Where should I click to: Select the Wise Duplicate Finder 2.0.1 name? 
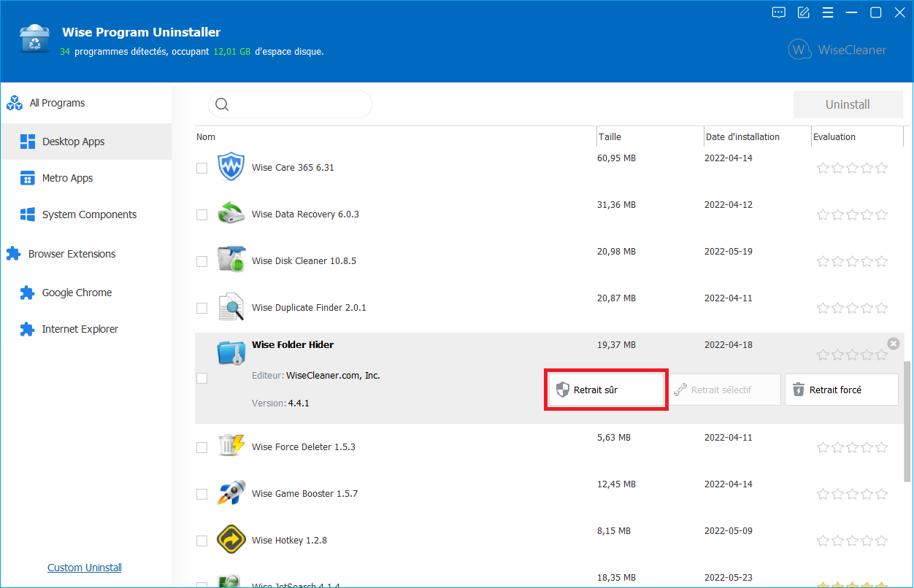click(309, 308)
